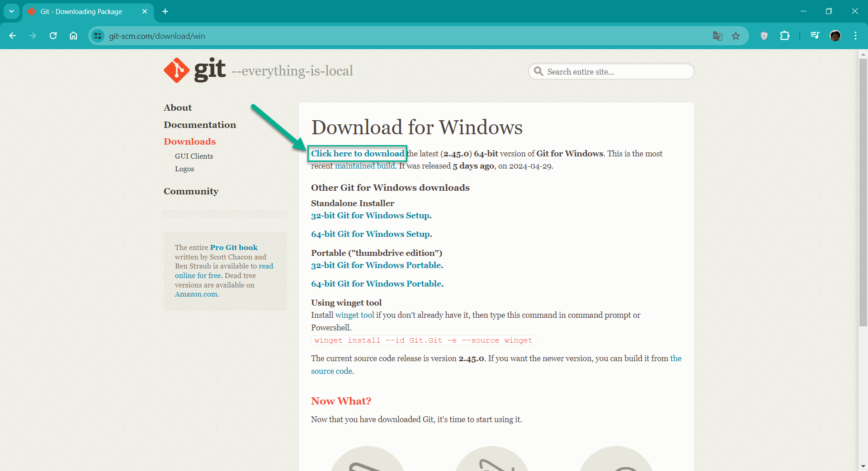Click the '--everything-is-local' tagline

pos(292,71)
